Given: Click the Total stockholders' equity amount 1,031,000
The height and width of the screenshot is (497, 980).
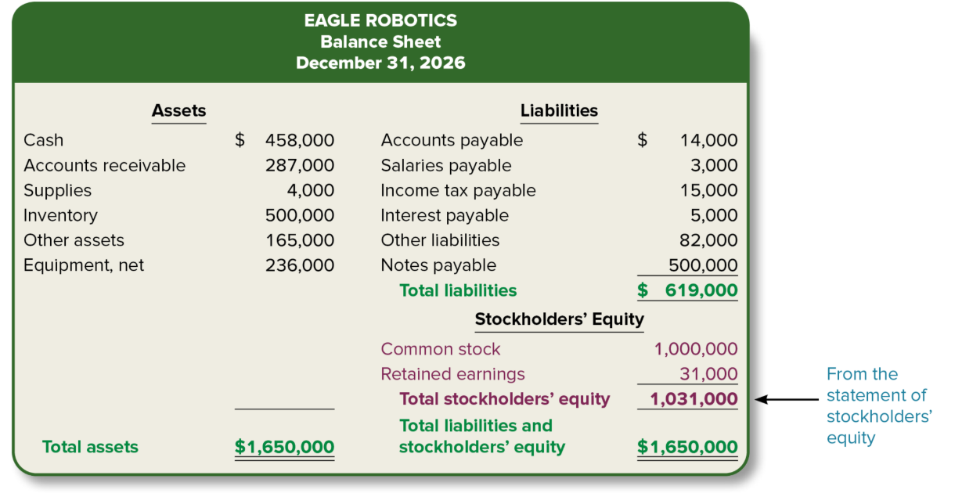Looking at the screenshot, I should pos(694,399).
